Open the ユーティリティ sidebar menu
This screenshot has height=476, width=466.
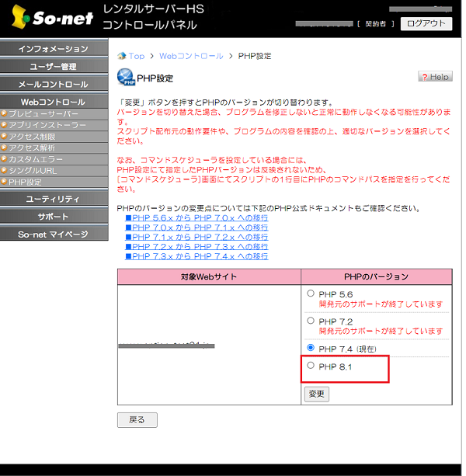click(53, 199)
